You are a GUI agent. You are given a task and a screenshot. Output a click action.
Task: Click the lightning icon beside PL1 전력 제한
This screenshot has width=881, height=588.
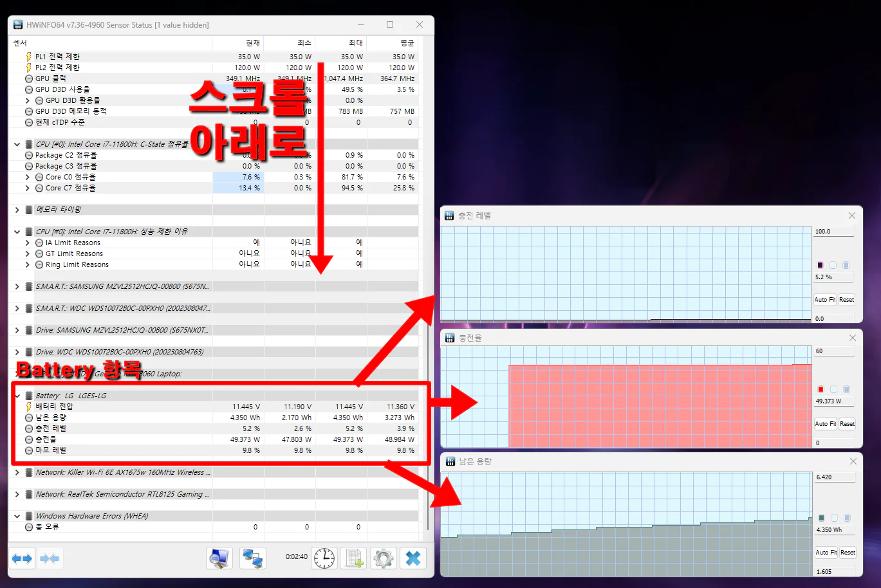click(x=28, y=57)
